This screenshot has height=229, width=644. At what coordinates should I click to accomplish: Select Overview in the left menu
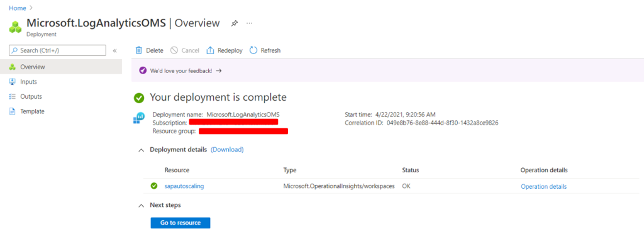pyautogui.click(x=61, y=67)
